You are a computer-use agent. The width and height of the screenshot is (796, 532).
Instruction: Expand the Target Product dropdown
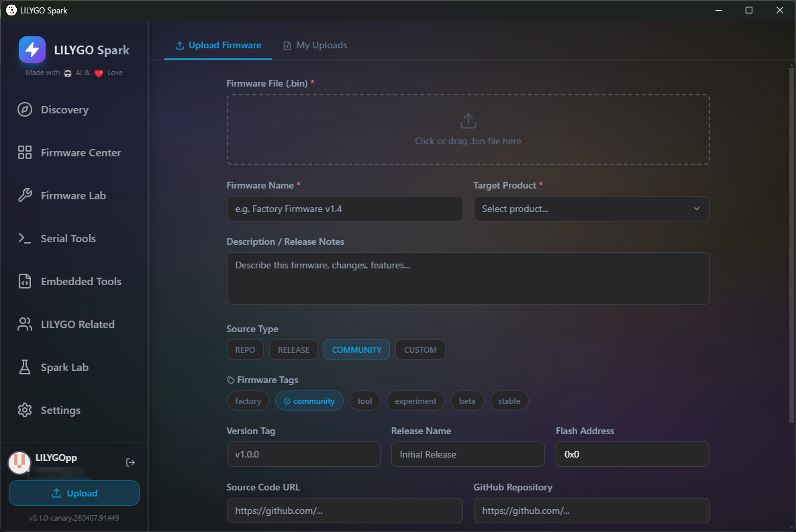[x=591, y=209]
